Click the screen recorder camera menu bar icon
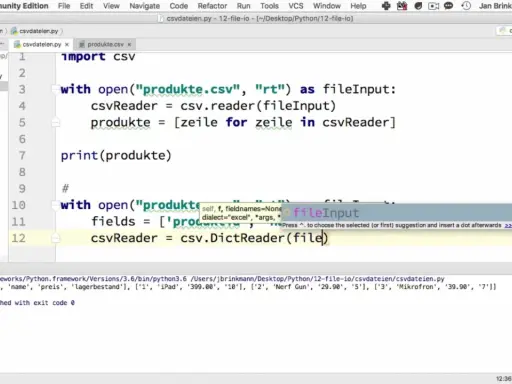Screen dimensions: 512x384 [433, 6]
